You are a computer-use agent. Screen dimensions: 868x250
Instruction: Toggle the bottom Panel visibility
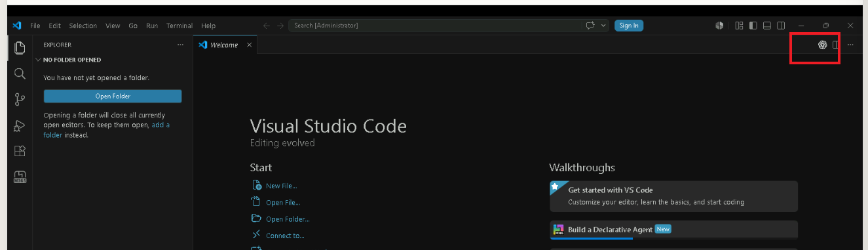click(766, 26)
